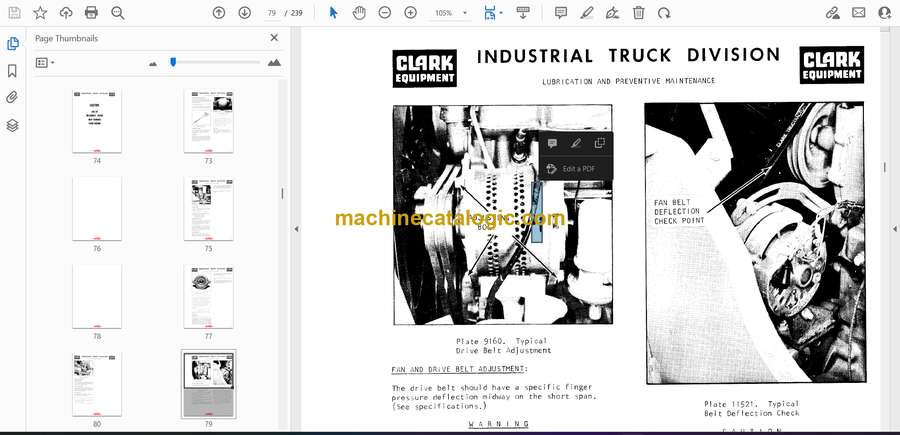The height and width of the screenshot is (435, 900).
Task: Click highlight pen in floating popup
Action: point(576,143)
